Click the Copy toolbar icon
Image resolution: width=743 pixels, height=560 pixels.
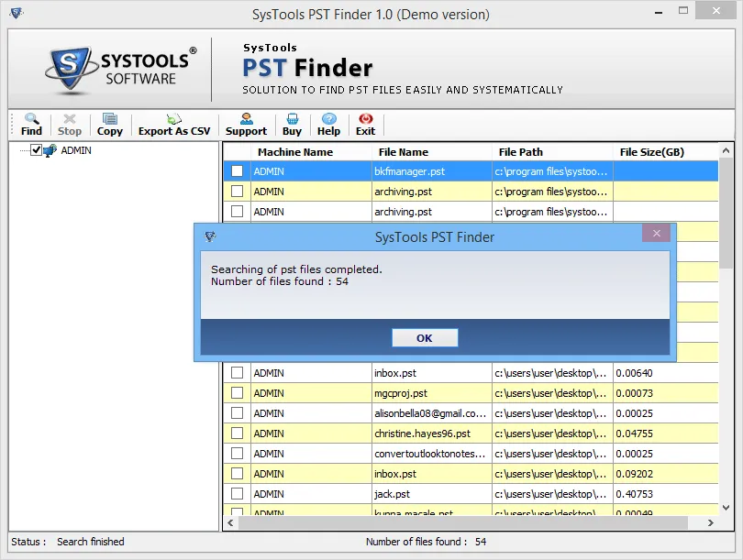tap(109, 125)
